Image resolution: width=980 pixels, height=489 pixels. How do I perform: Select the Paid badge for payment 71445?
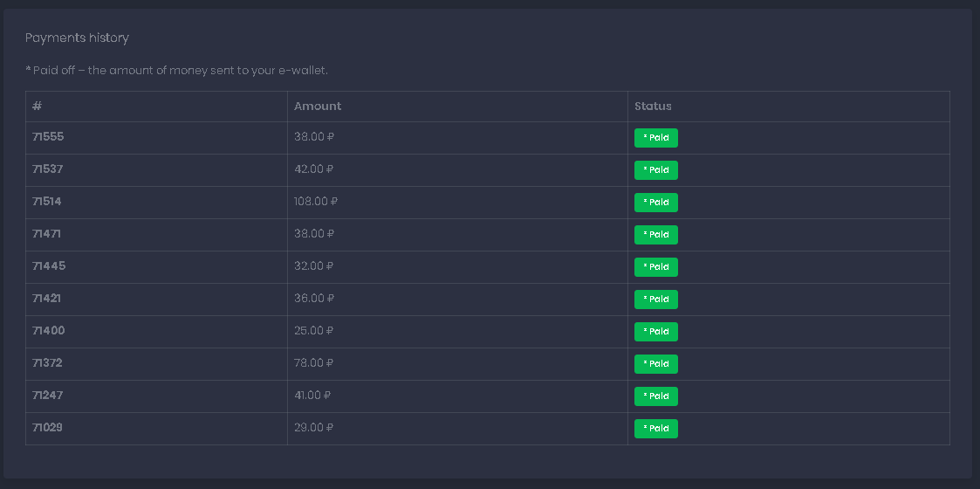655,267
